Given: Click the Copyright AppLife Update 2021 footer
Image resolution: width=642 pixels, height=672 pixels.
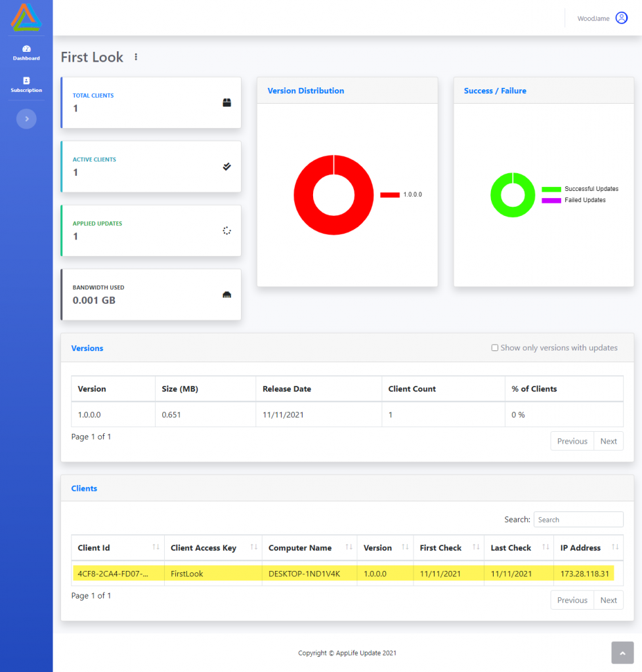Looking at the screenshot, I should coord(347,653).
